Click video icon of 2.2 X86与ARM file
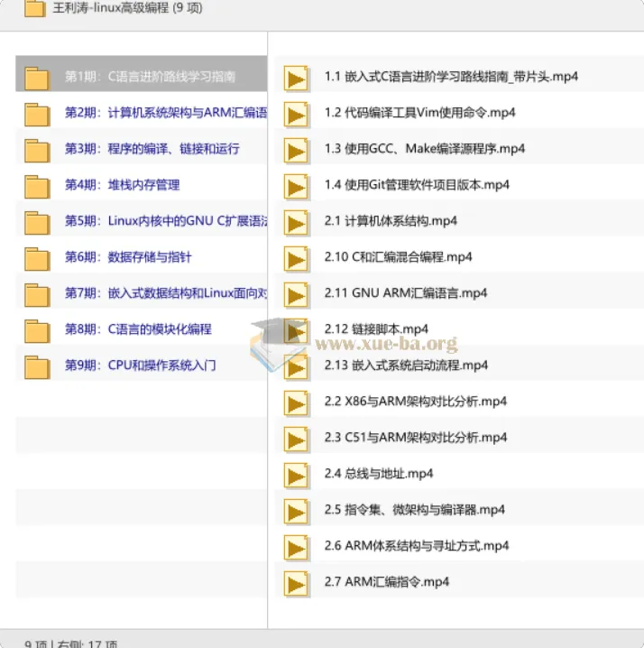Image resolution: width=644 pixels, height=648 pixels. pos(296,403)
